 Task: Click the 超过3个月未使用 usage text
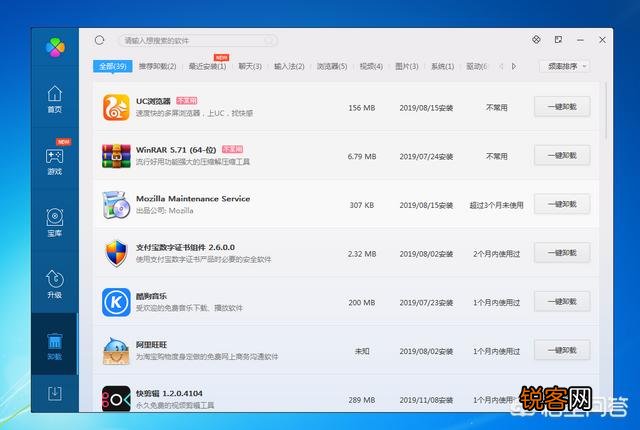(496, 205)
